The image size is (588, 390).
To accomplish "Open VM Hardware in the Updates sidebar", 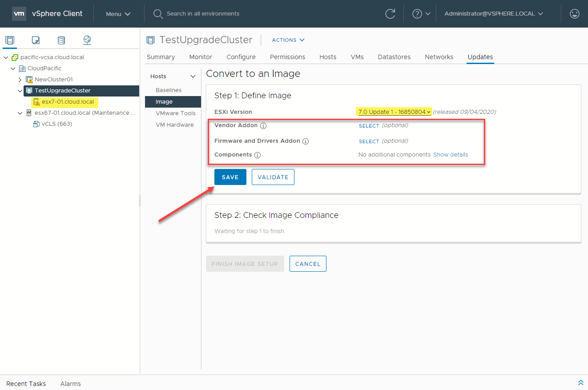I will (x=175, y=125).
